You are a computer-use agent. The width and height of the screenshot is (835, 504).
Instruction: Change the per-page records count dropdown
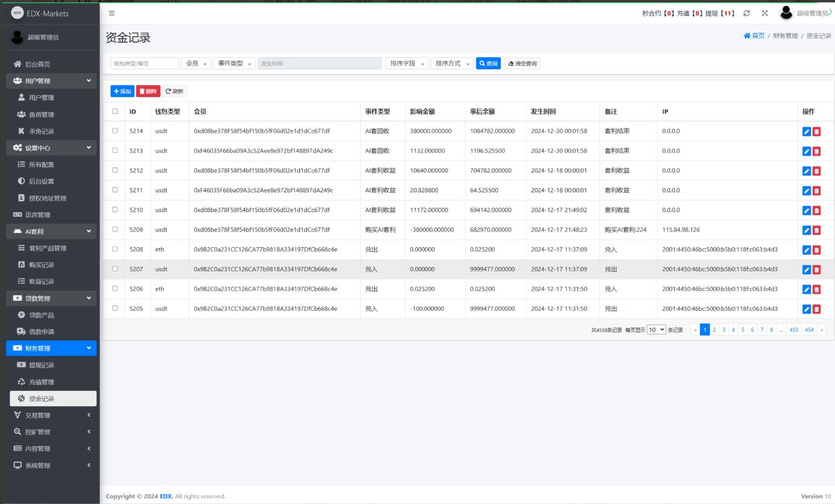point(656,330)
